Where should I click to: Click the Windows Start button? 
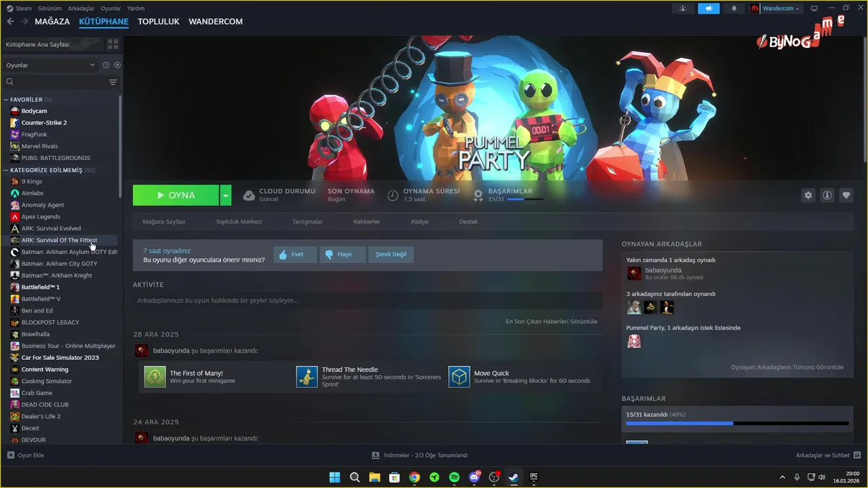click(334, 477)
